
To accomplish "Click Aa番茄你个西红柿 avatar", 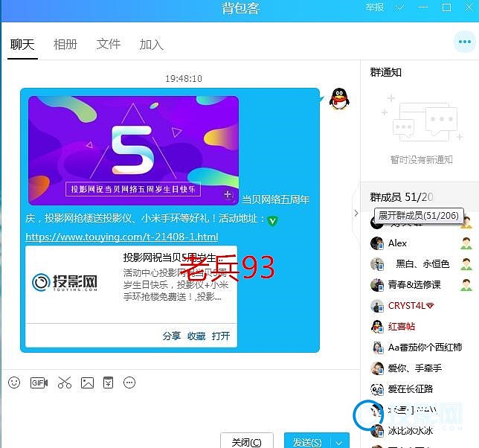I will [376, 348].
